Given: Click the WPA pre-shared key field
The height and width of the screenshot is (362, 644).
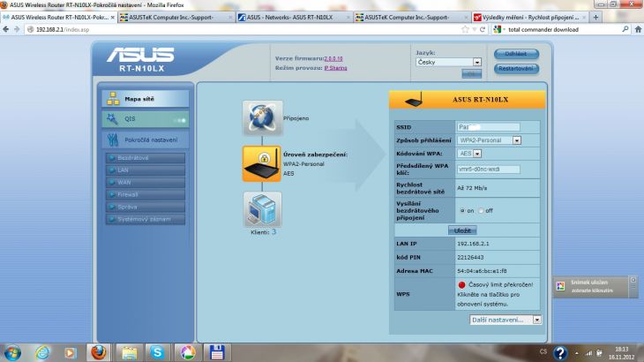Looking at the screenshot, I should 489,169.
